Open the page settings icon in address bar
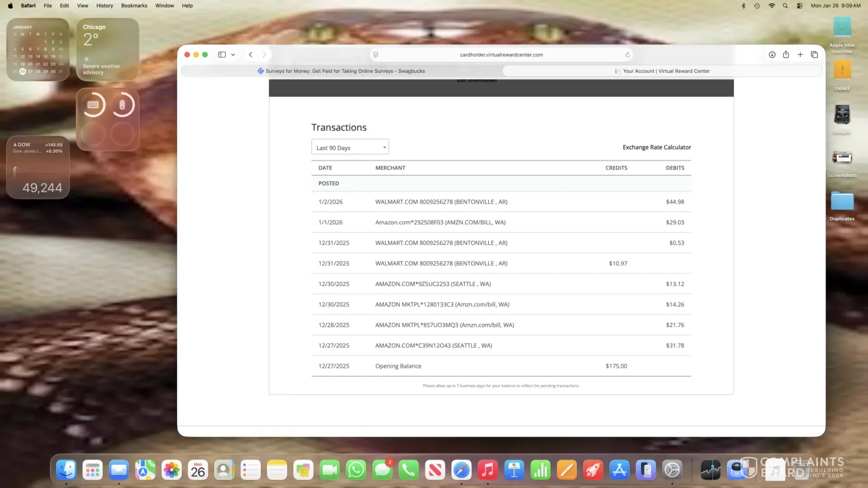This screenshot has width=868, height=488. [376, 55]
